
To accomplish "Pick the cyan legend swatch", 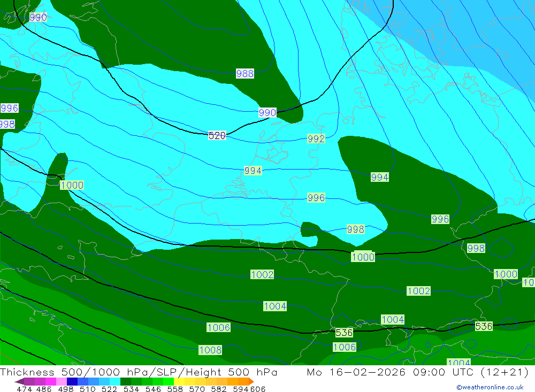I will click(115, 381).
